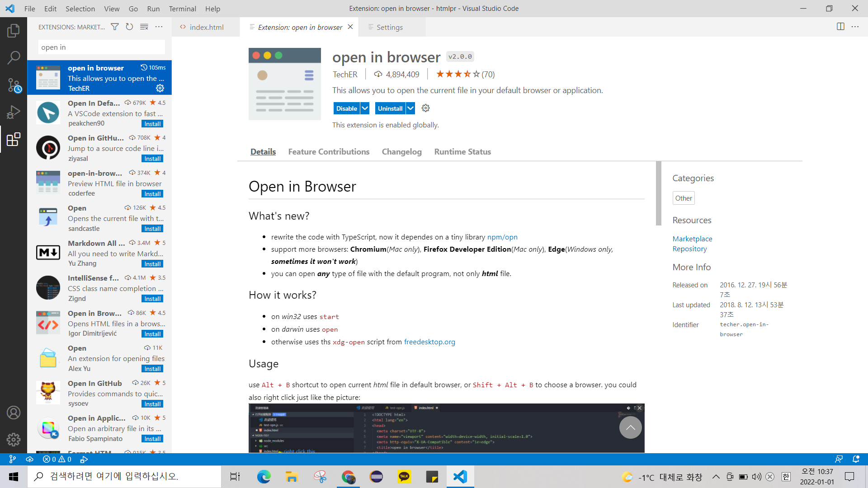868x488 pixels.
Task: Expand the Disable button dropdown arrow
Action: [365, 108]
